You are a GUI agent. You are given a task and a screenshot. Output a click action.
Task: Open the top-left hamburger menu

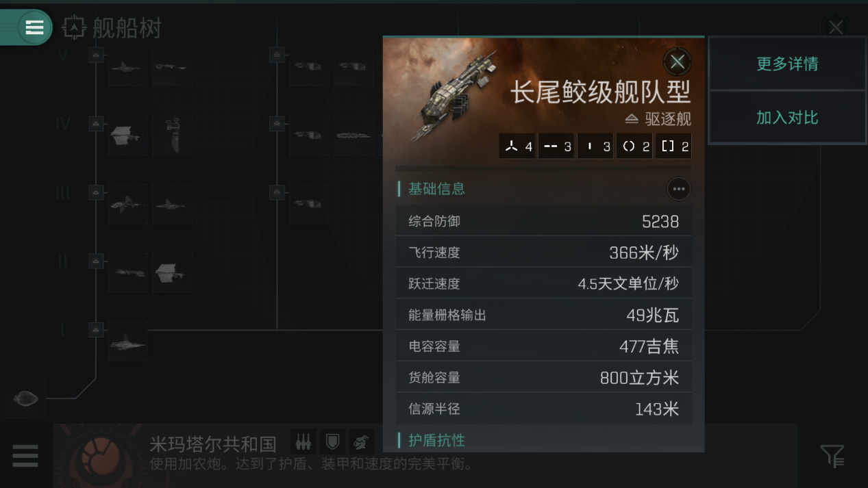point(34,27)
